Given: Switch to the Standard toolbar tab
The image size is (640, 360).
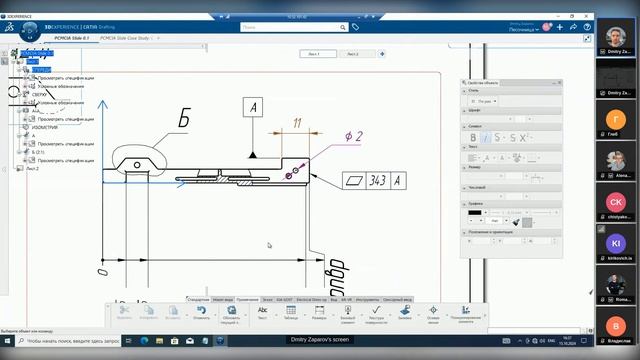Looking at the screenshot, I should 198,300.
